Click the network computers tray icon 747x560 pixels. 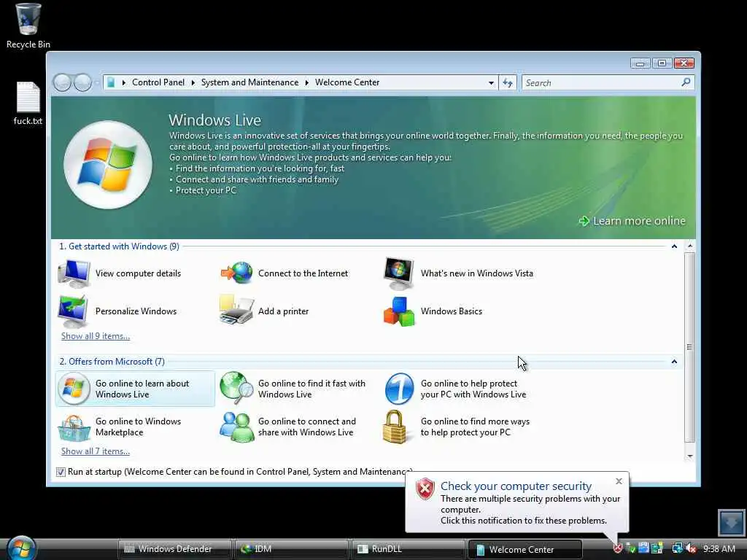[x=677, y=548]
